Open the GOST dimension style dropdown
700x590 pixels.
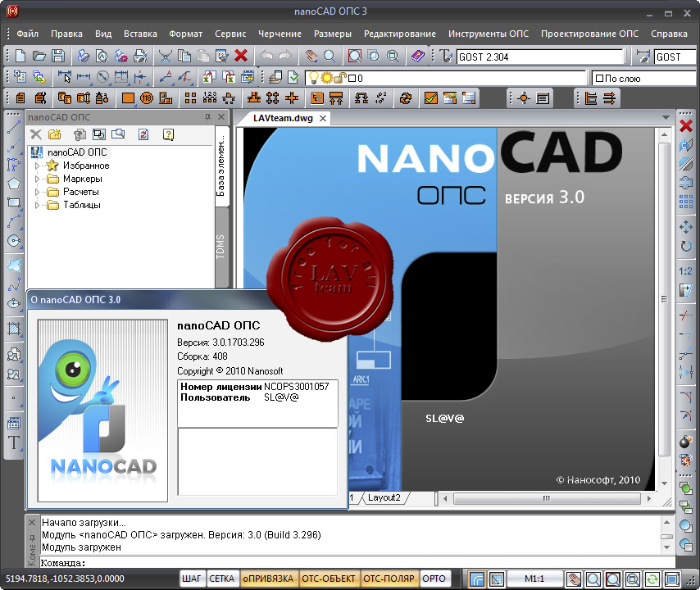point(676,57)
